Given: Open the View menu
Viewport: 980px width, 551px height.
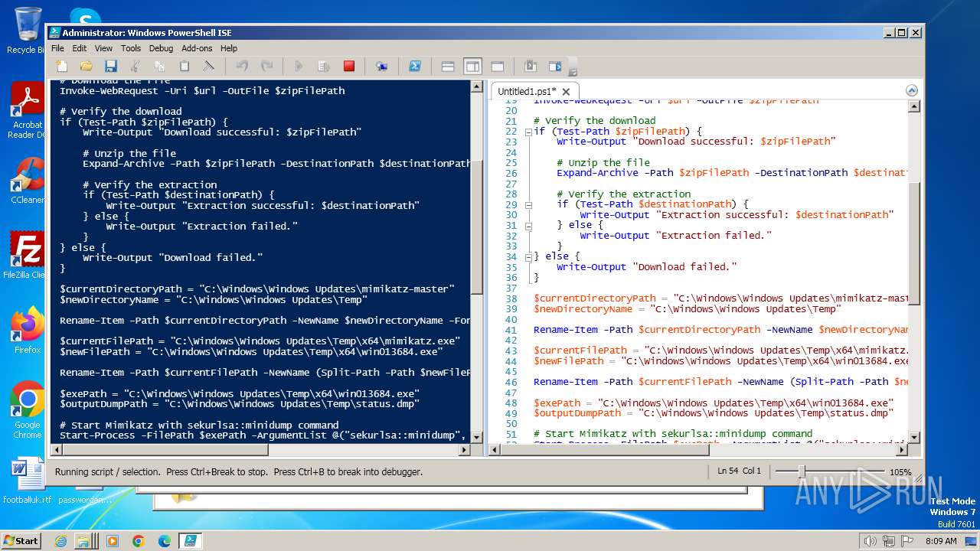Looking at the screenshot, I should click(x=103, y=48).
